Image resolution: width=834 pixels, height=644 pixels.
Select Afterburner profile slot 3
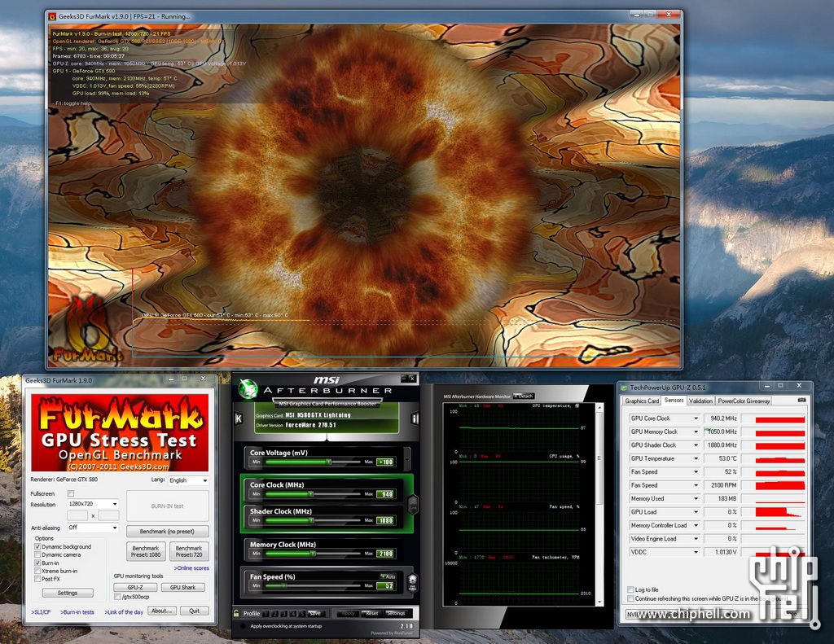284,613
